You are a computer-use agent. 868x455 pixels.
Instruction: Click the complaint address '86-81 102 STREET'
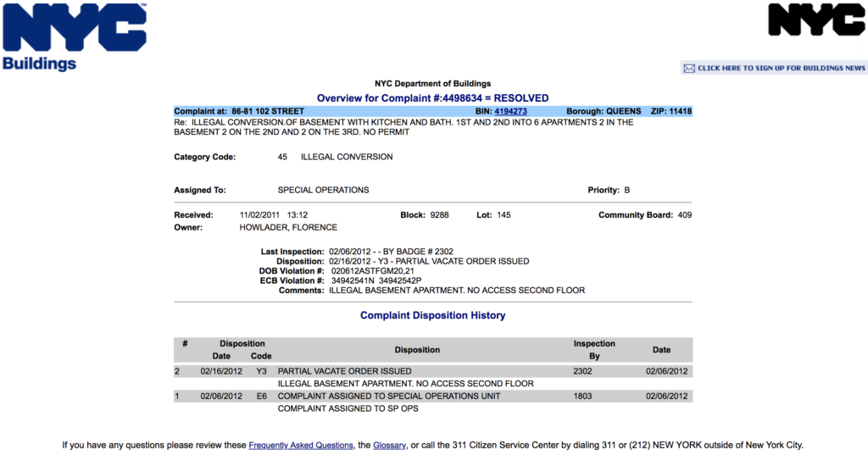coord(267,111)
